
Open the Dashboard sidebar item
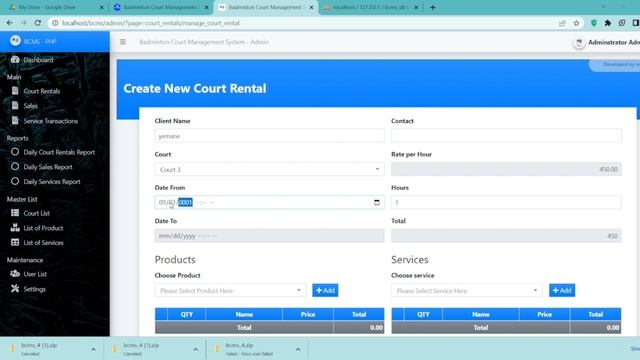38,60
